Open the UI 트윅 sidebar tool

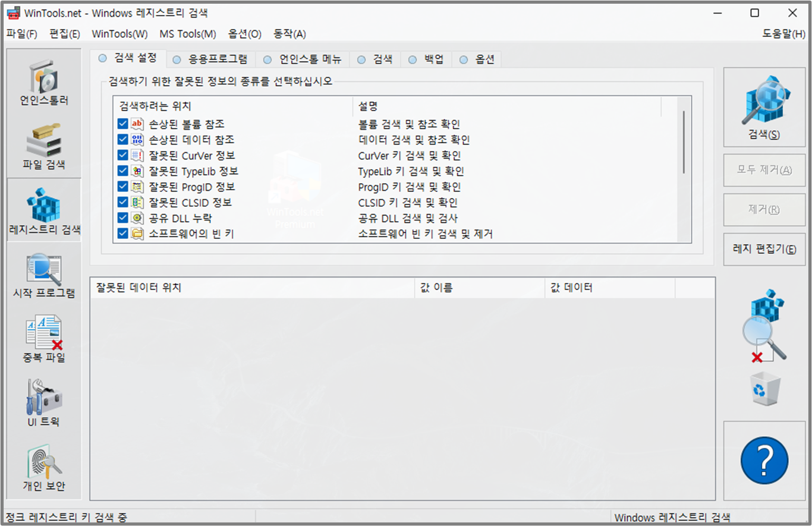[x=44, y=404]
